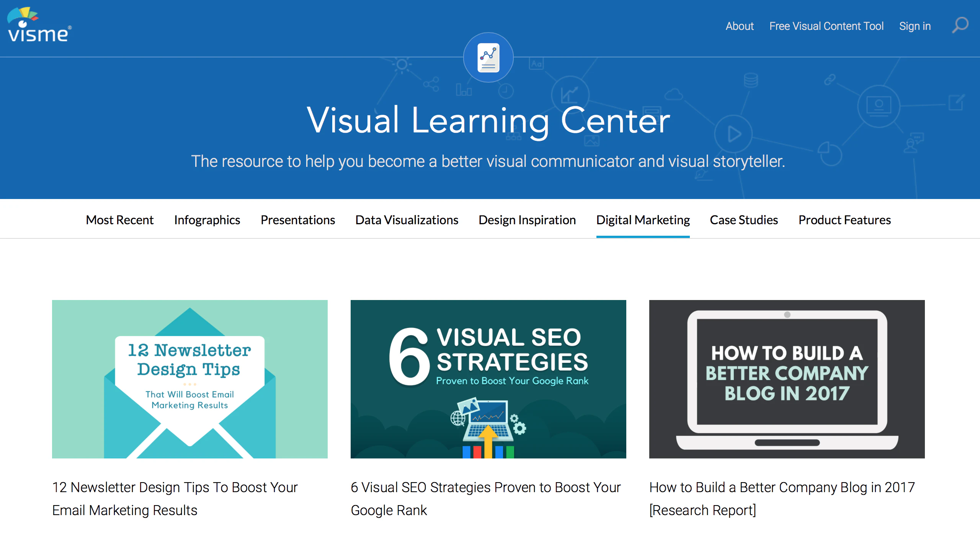The image size is (980, 548).
Task: Open the Data Visualizations tab
Action: pyautogui.click(x=407, y=220)
